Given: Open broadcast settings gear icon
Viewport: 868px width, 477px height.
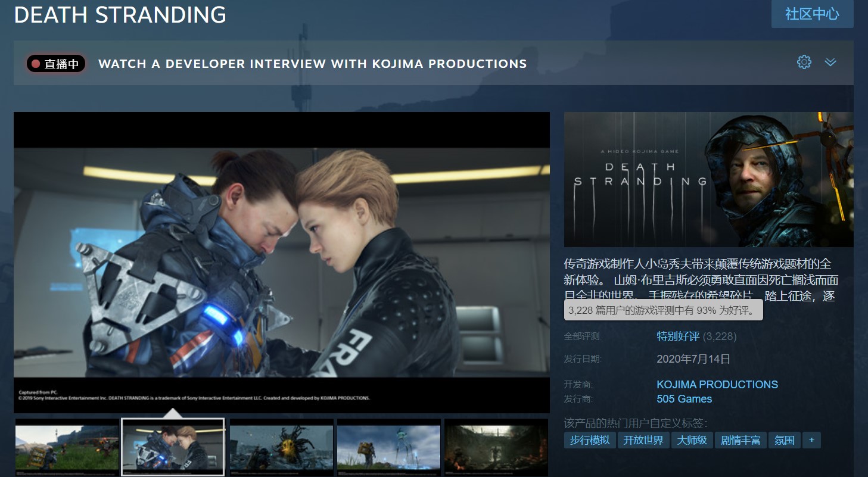Looking at the screenshot, I should point(804,62).
